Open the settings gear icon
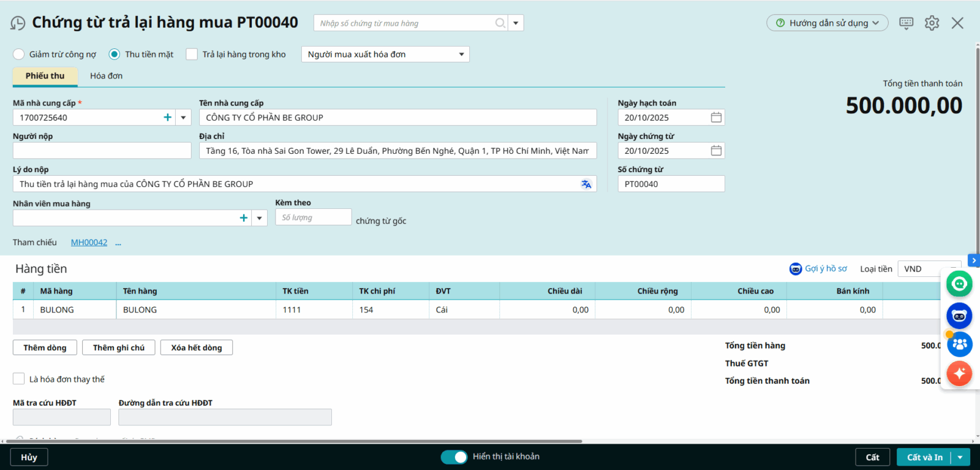The height and width of the screenshot is (470, 980). (932, 23)
